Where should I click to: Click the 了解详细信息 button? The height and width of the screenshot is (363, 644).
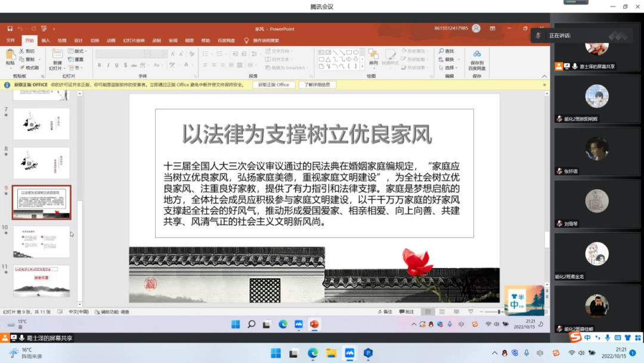[x=317, y=85]
